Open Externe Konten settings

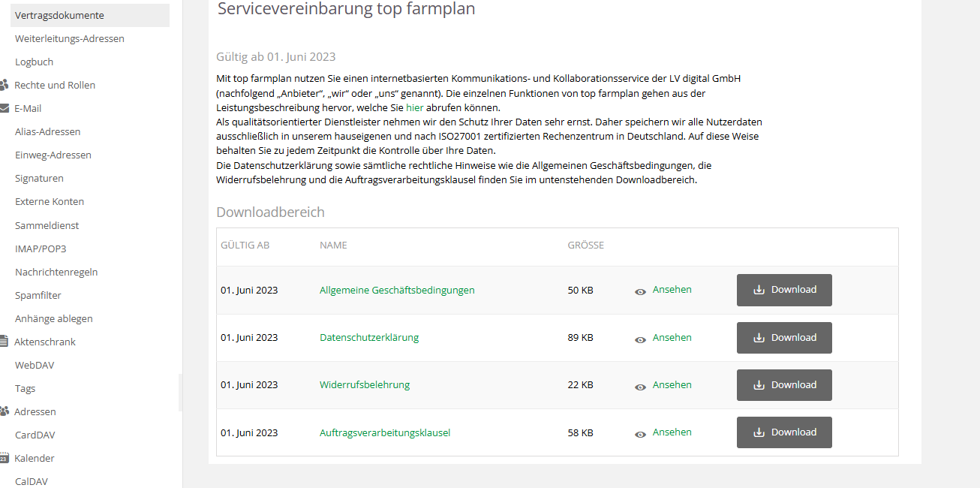[x=50, y=201]
